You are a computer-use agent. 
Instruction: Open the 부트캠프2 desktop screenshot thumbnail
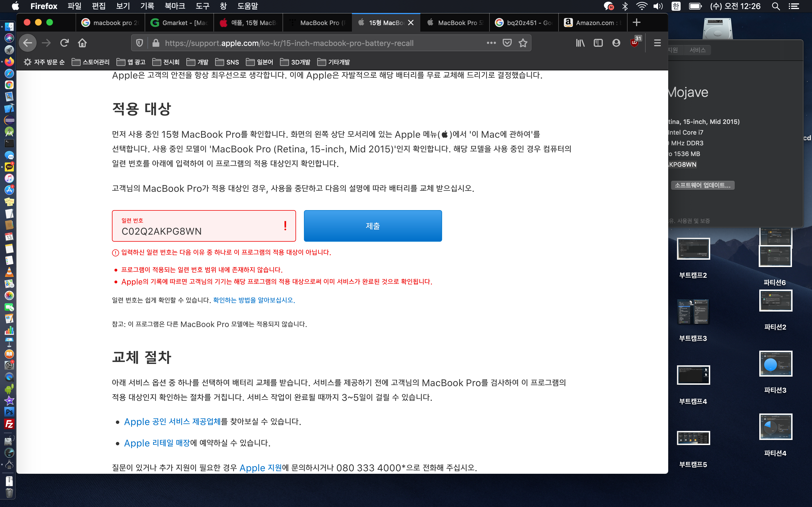pyautogui.click(x=693, y=249)
